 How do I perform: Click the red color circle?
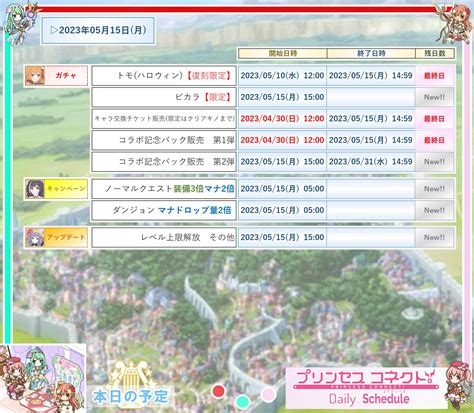[x=218, y=391]
